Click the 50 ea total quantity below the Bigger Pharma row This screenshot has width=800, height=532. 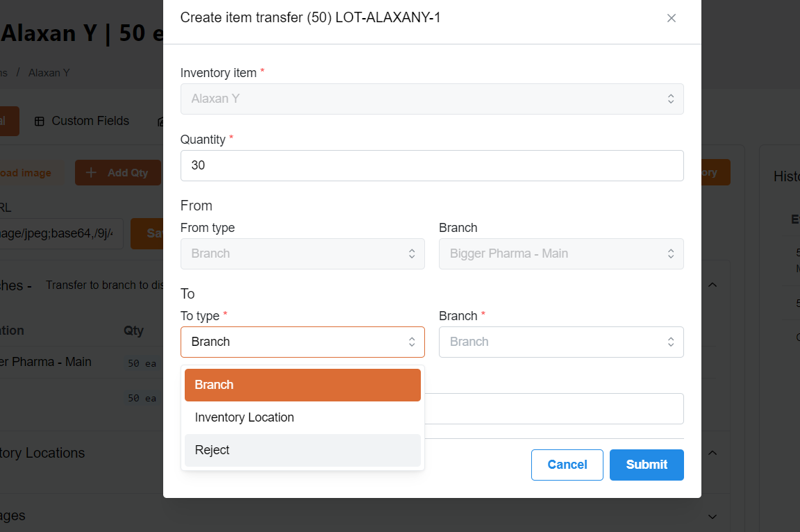pyautogui.click(x=142, y=398)
